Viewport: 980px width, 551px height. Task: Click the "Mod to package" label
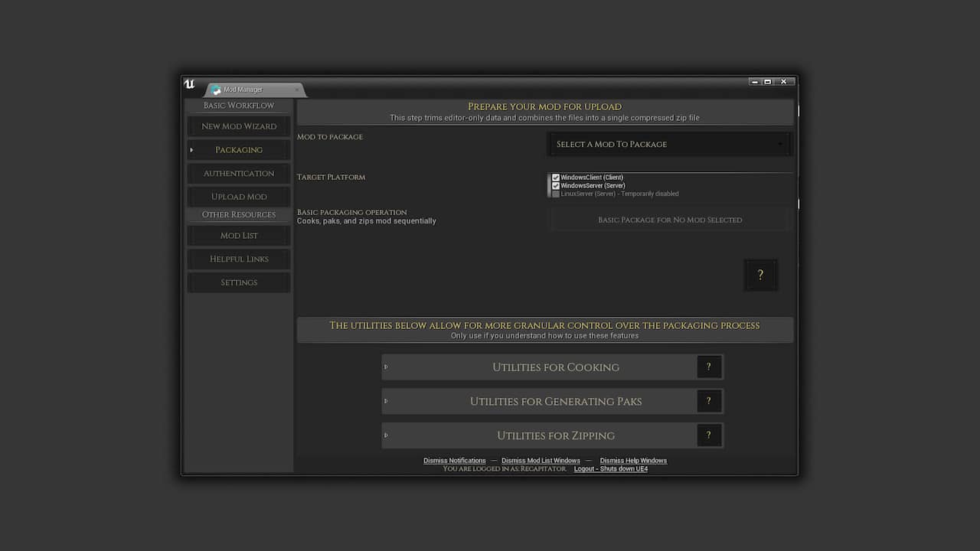[330, 137]
